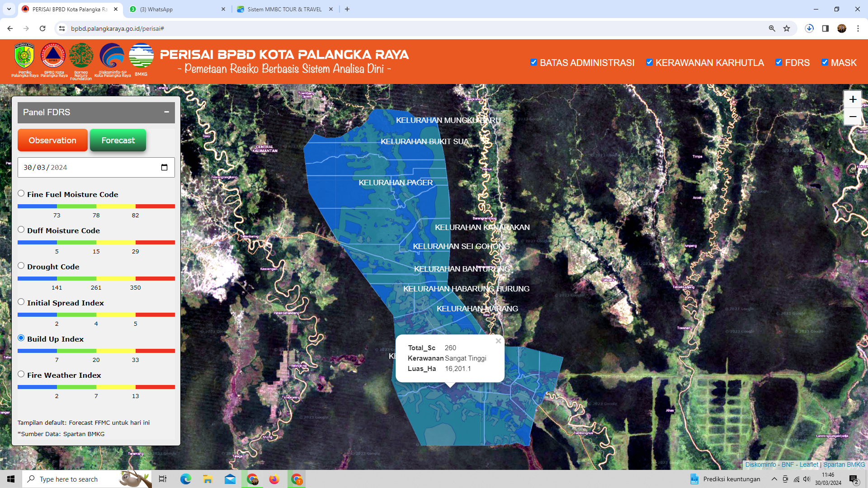Select Drought Code radio button
Viewport: 868px width, 488px height.
[x=21, y=266]
